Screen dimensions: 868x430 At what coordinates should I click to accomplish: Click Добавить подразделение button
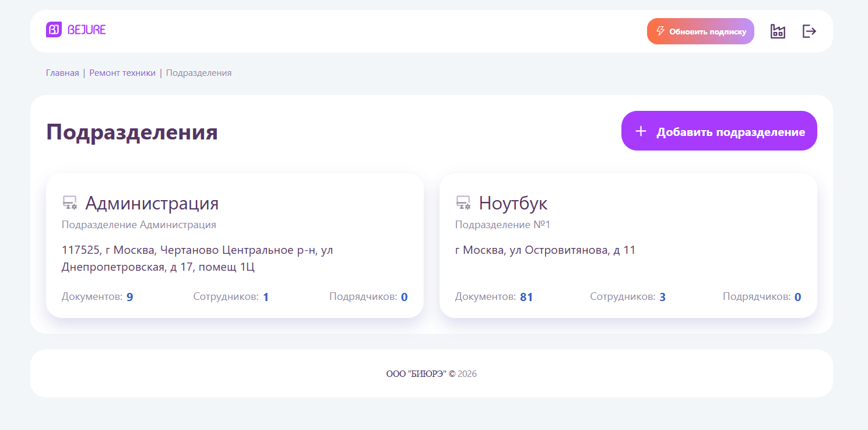coord(719,131)
